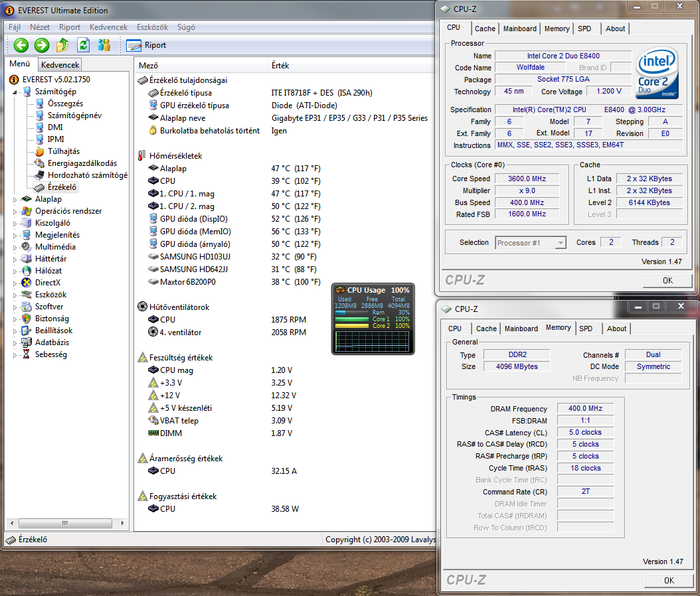Switch to the Menü sidebar tab
Viewport: 700px width, 596px height.
(20, 64)
